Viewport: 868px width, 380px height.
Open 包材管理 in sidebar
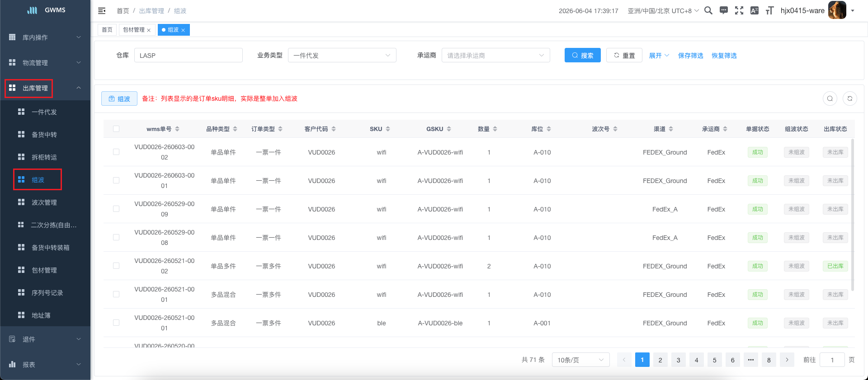tap(45, 270)
